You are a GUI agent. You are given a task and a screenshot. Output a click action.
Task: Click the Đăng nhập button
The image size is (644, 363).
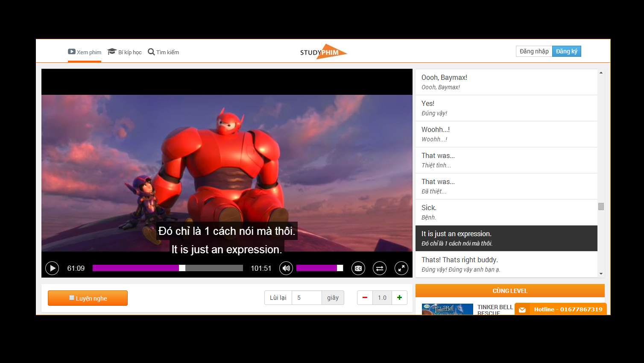[x=534, y=51]
